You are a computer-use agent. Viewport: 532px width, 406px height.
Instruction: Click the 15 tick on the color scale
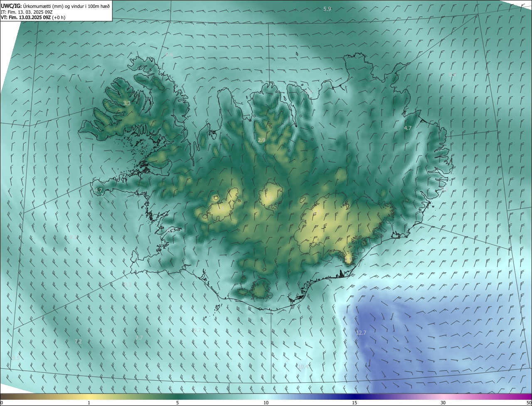point(355,403)
